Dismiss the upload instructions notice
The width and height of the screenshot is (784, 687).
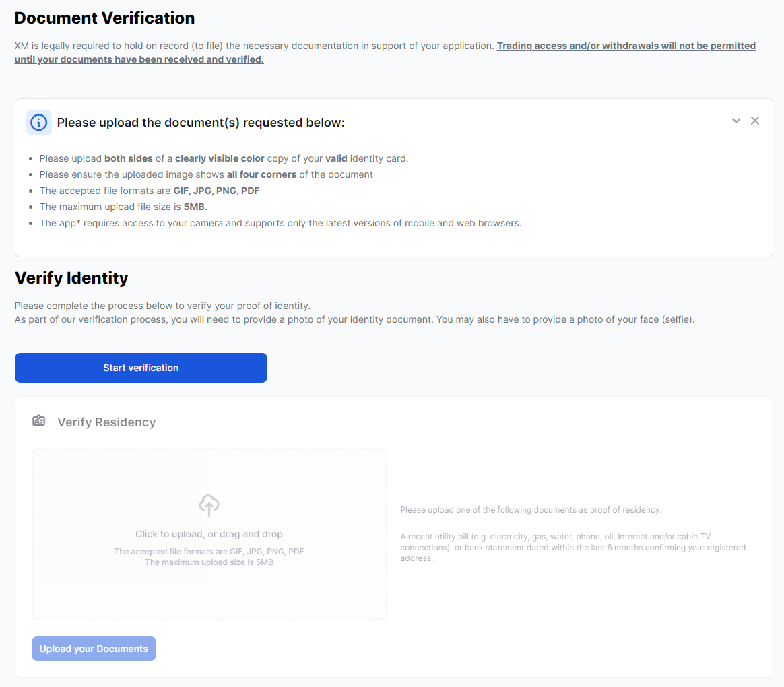click(x=755, y=121)
